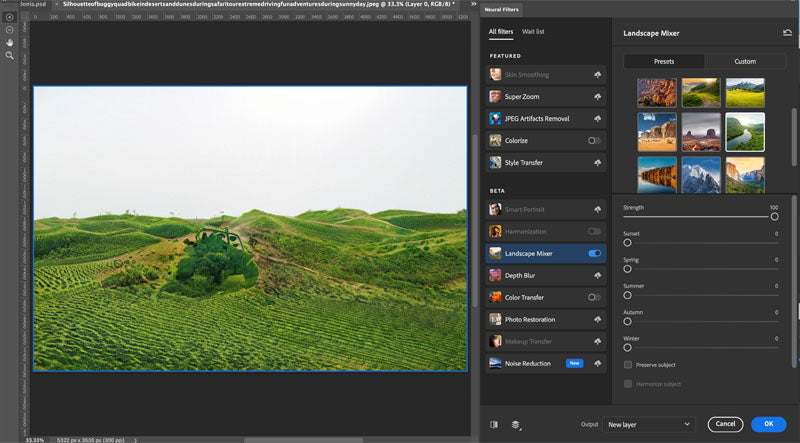800x443 pixels.
Task: Click the Strength slider handle
Action: click(x=774, y=216)
